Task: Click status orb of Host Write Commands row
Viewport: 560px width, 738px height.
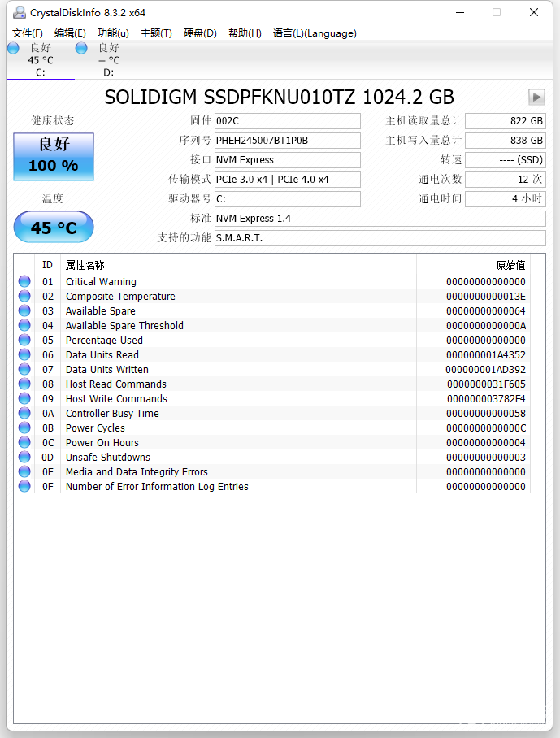Action: (x=24, y=398)
